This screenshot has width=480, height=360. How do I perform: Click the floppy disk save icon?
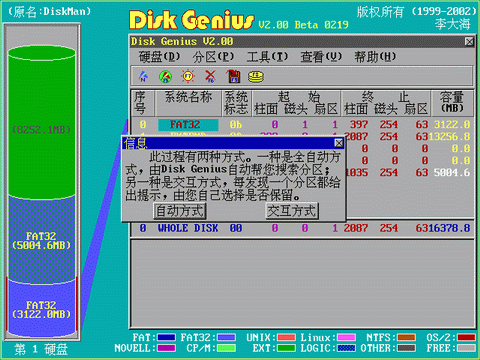(x=233, y=76)
